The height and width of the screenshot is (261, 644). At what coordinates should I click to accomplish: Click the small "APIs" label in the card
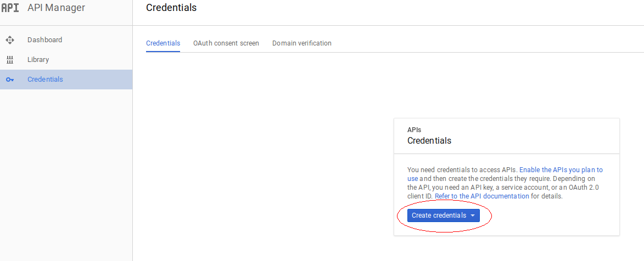click(x=414, y=130)
